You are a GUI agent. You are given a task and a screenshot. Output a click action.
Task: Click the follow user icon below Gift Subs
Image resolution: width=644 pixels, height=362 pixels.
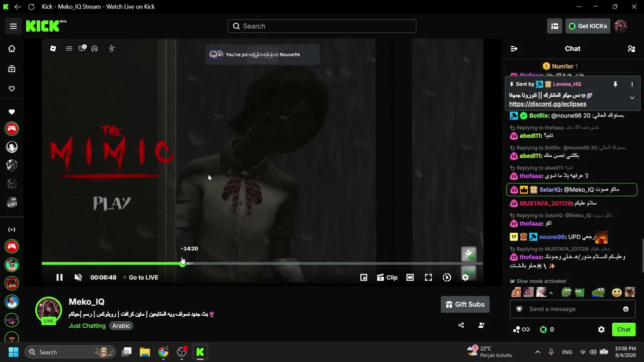(x=481, y=325)
